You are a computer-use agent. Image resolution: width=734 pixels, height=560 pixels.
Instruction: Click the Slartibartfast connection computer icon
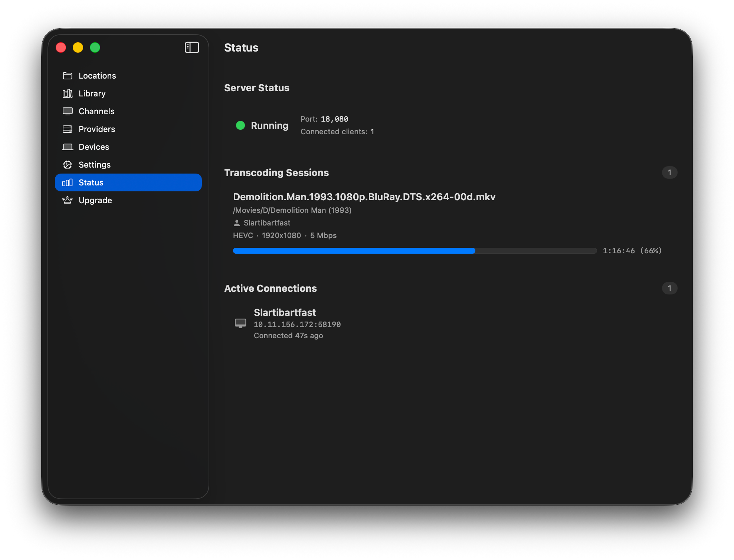[240, 323]
